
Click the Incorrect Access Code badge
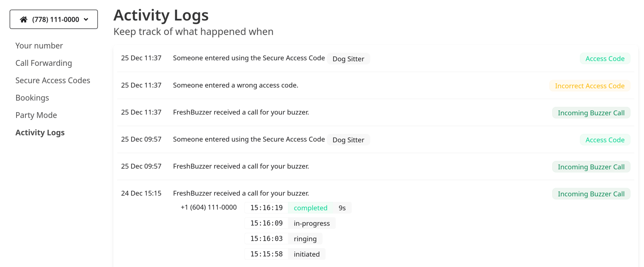click(x=589, y=86)
